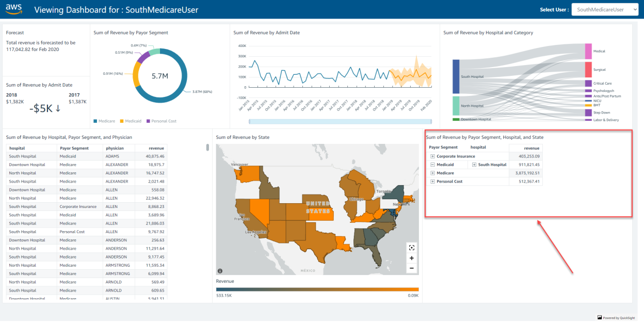The image size is (644, 325).
Task: Click the QuickSight logo in the footer
Action: coord(600,317)
